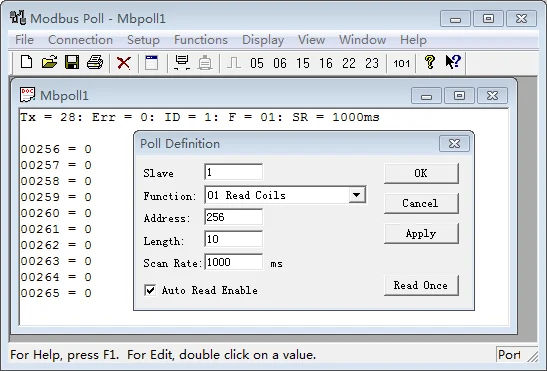Click the Connect toolbar icon
This screenshot has height=371, width=547.
point(182,63)
